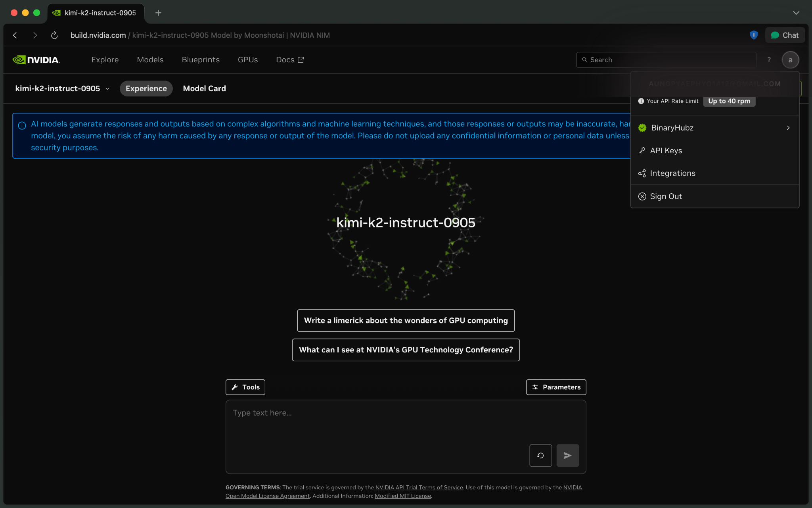Click the NVIDIA logo
This screenshot has height=508, width=812.
[37, 60]
